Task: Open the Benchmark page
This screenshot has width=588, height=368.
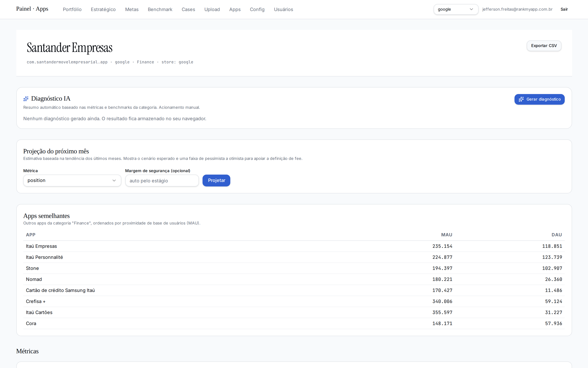Action: [160, 9]
